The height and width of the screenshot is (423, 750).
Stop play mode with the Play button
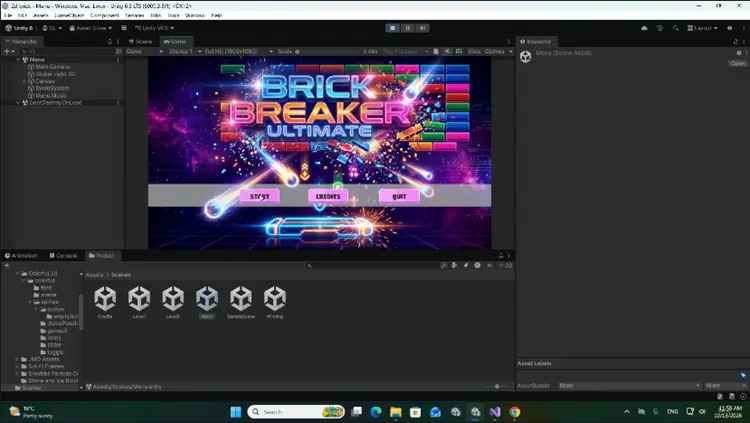[x=393, y=28]
